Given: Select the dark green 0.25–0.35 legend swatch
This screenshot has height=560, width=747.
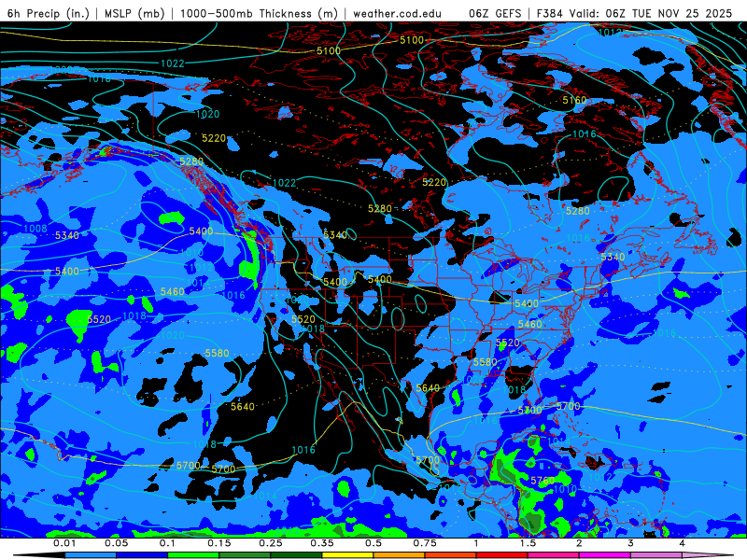Looking at the screenshot, I should click(x=296, y=555).
